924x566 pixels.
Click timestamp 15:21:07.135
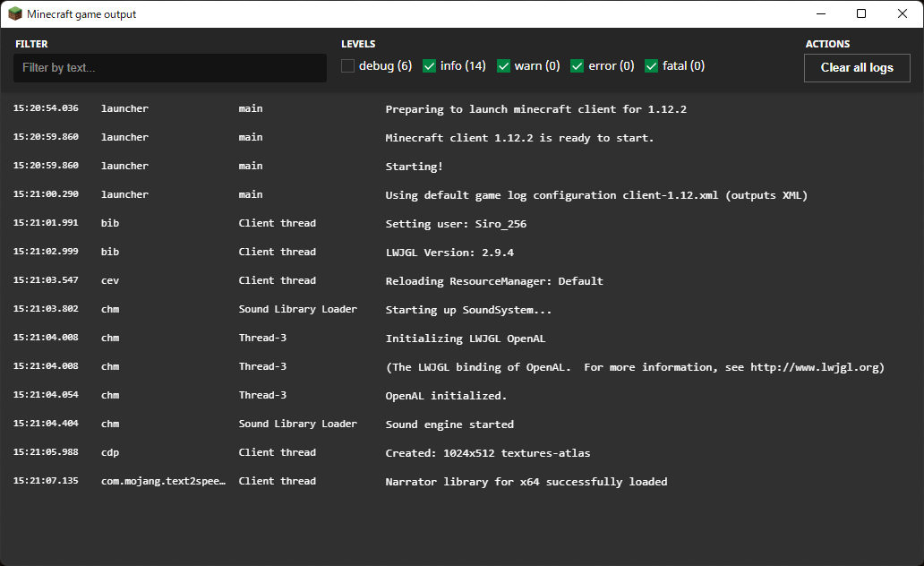click(x=46, y=481)
